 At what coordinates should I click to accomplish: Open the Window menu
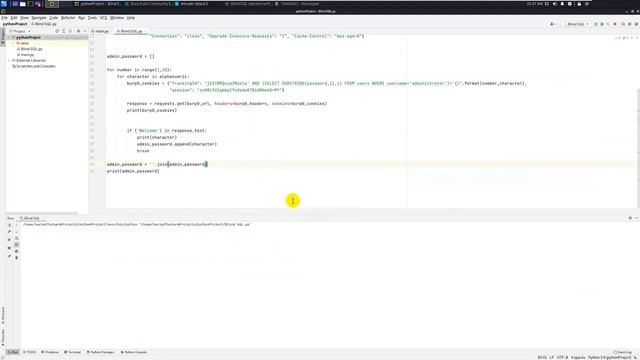tap(117, 18)
